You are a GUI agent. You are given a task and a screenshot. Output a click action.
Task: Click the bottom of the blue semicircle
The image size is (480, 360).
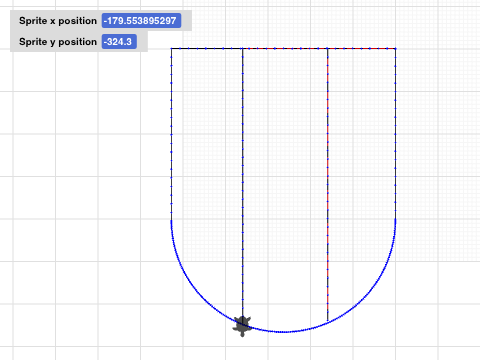pyautogui.click(x=283, y=332)
